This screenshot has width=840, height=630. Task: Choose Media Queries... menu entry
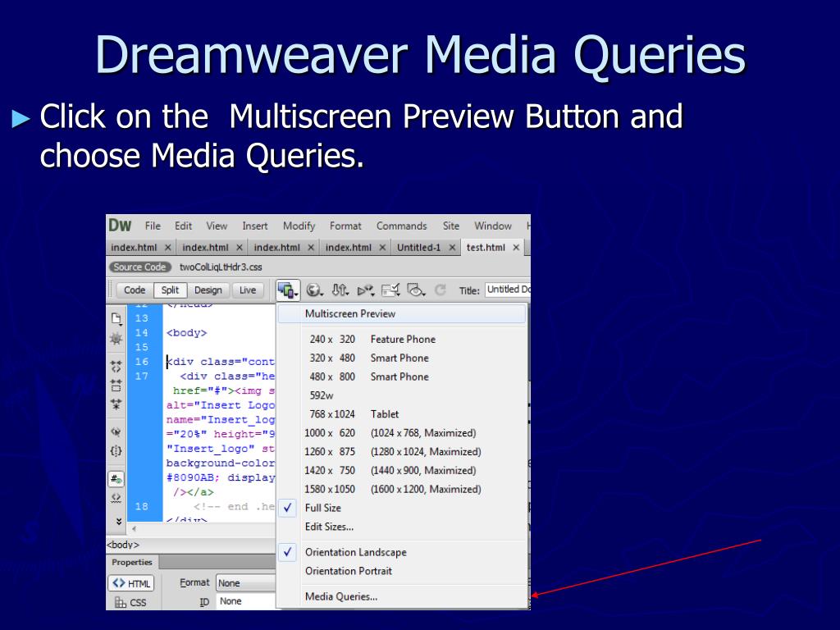click(402, 597)
